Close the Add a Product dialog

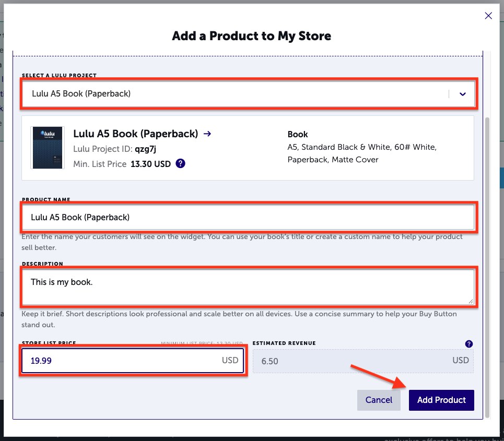point(488,16)
